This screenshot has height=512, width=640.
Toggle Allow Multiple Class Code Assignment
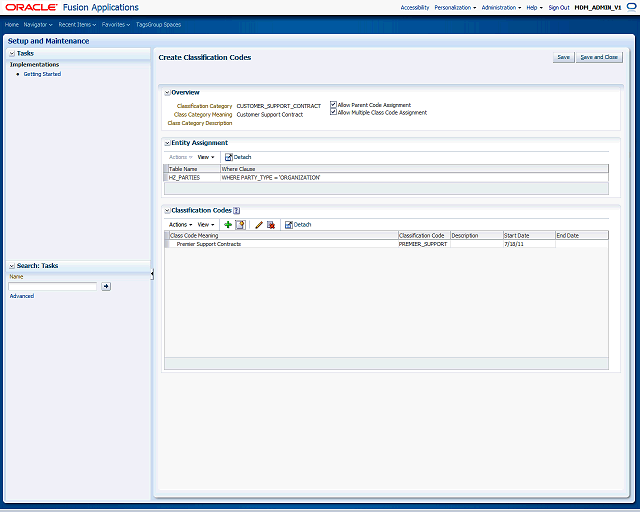pyautogui.click(x=333, y=112)
